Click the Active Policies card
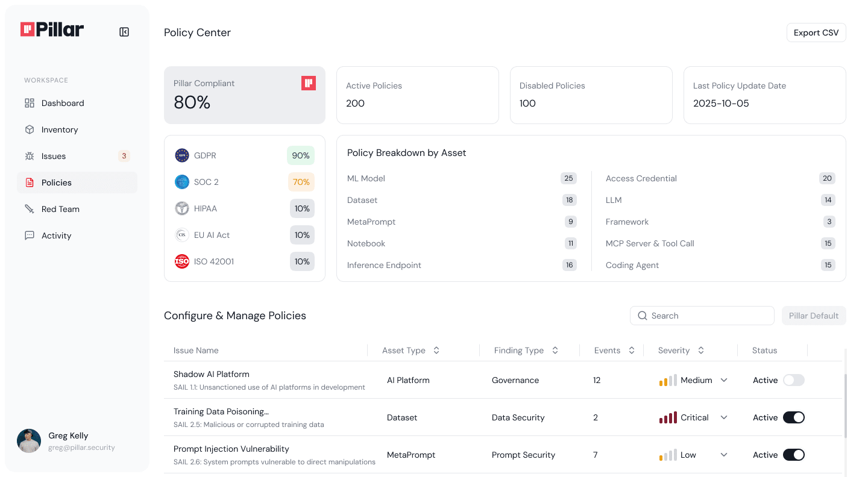The width and height of the screenshot is (868, 477). [418, 95]
